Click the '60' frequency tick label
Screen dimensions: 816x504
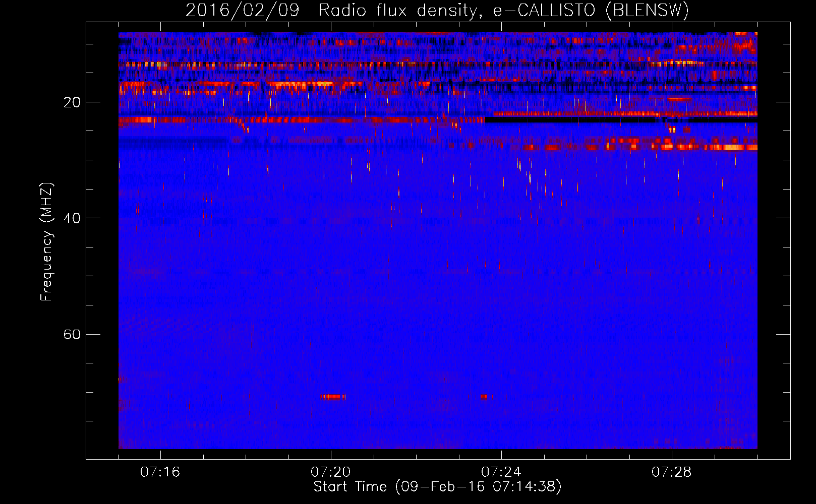click(72, 334)
